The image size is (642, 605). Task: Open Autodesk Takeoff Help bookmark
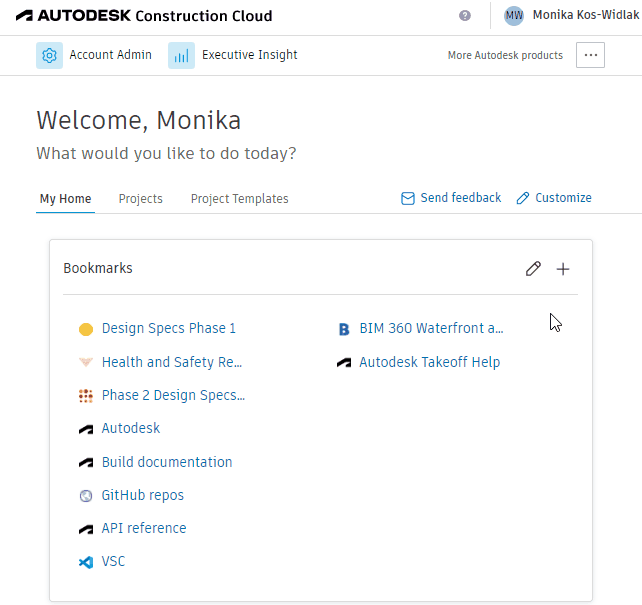(429, 362)
